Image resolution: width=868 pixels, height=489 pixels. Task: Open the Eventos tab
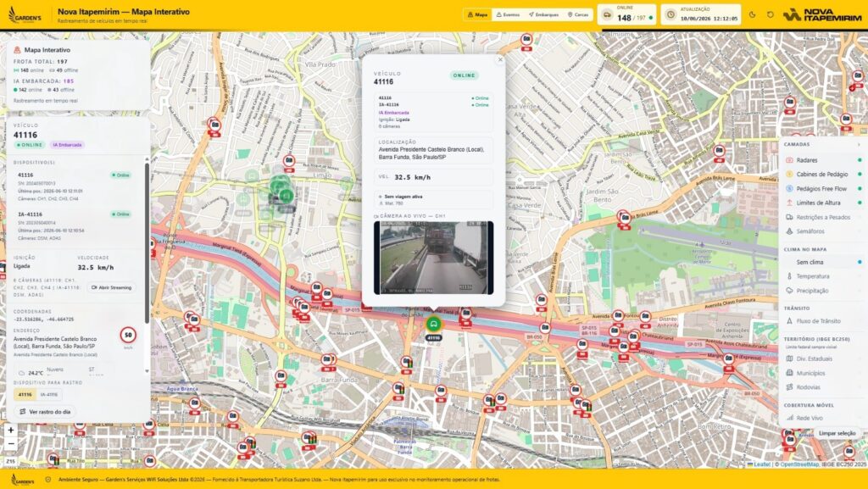point(508,15)
